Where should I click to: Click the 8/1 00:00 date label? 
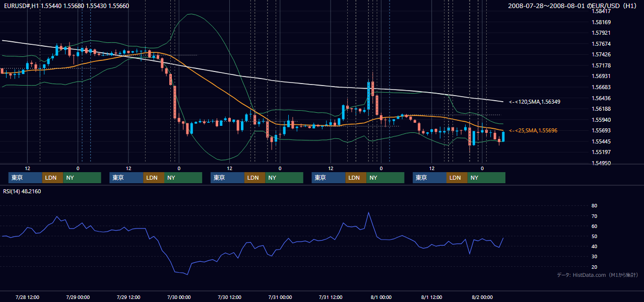(381, 297)
